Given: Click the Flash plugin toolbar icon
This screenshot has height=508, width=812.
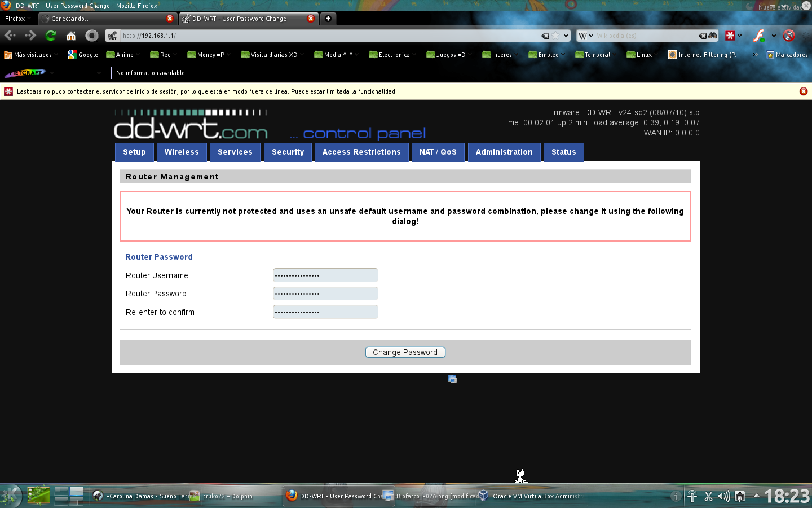Looking at the screenshot, I should click(x=758, y=36).
